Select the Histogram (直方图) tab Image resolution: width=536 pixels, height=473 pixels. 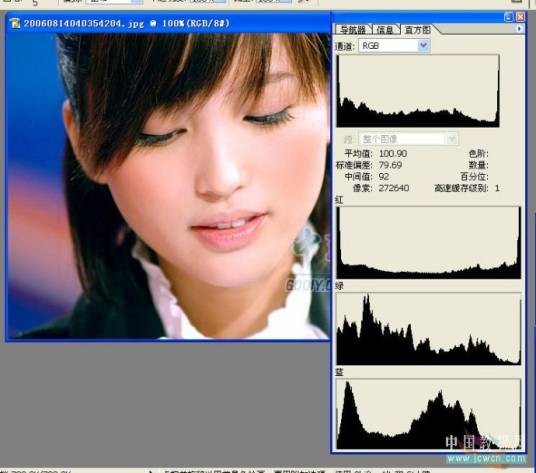tap(417, 30)
